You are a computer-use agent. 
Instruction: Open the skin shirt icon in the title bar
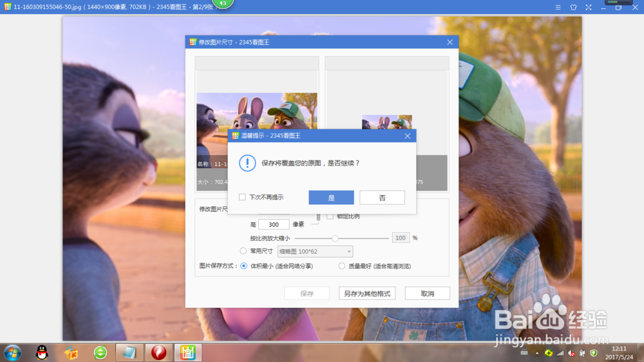[573, 7]
